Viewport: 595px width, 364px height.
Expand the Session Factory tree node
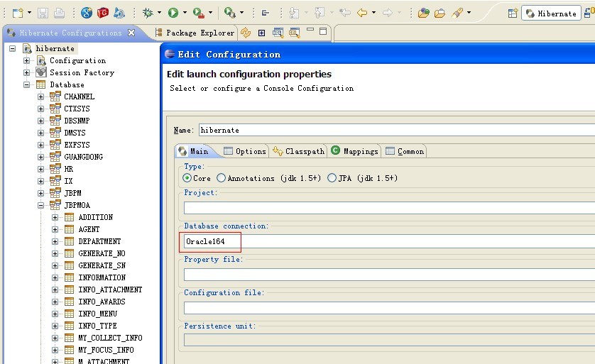[26, 73]
